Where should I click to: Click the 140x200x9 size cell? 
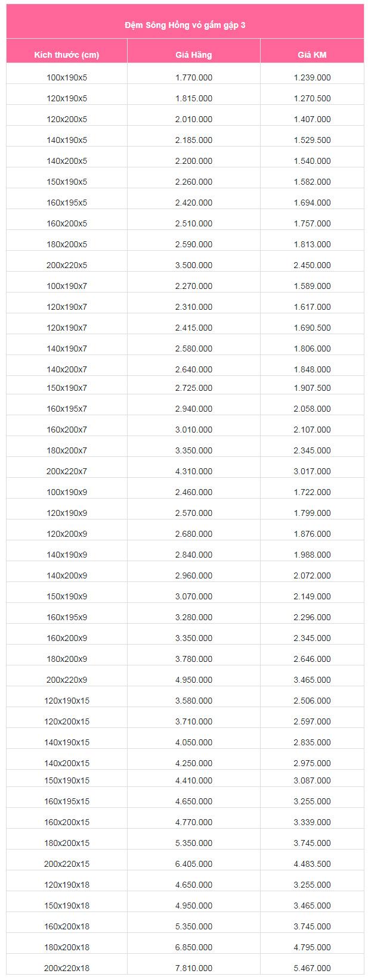coord(67,575)
